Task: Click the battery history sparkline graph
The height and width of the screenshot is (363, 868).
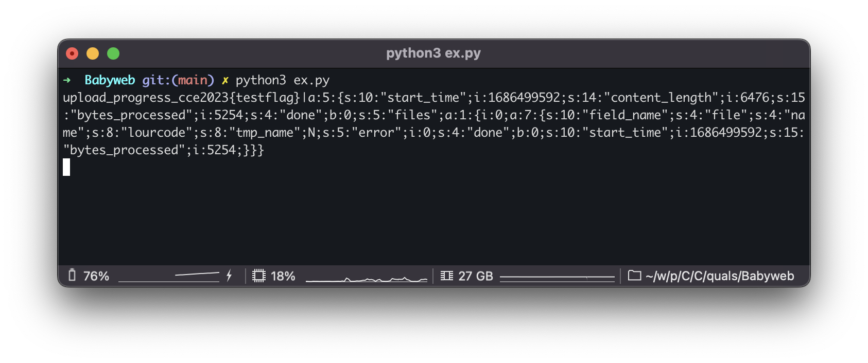Action: [x=169, y=277]
